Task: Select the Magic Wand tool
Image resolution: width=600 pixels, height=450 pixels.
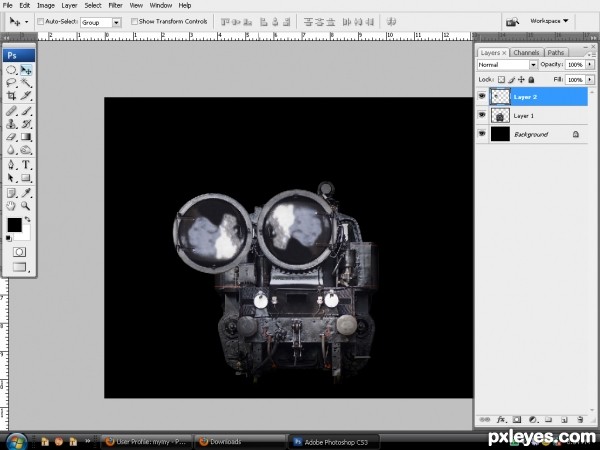Action: (26, 83)
